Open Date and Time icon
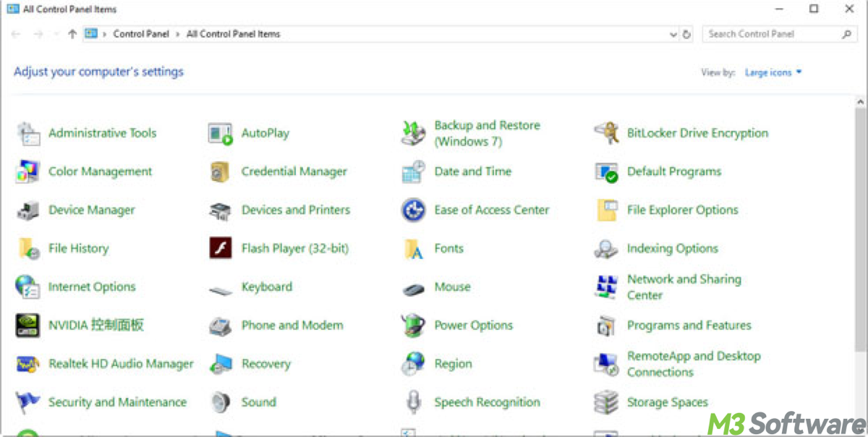The width and height of the screenshot is (868, 437). (413, 171)
